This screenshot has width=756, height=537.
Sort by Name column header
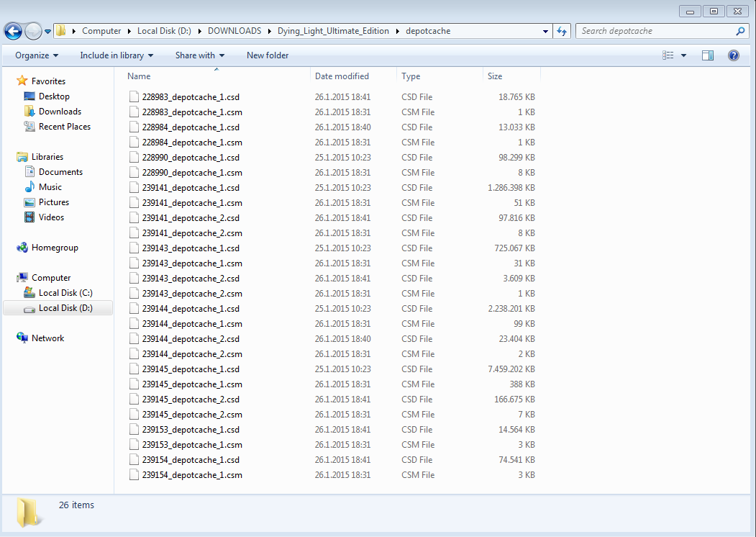pos(139,76)
